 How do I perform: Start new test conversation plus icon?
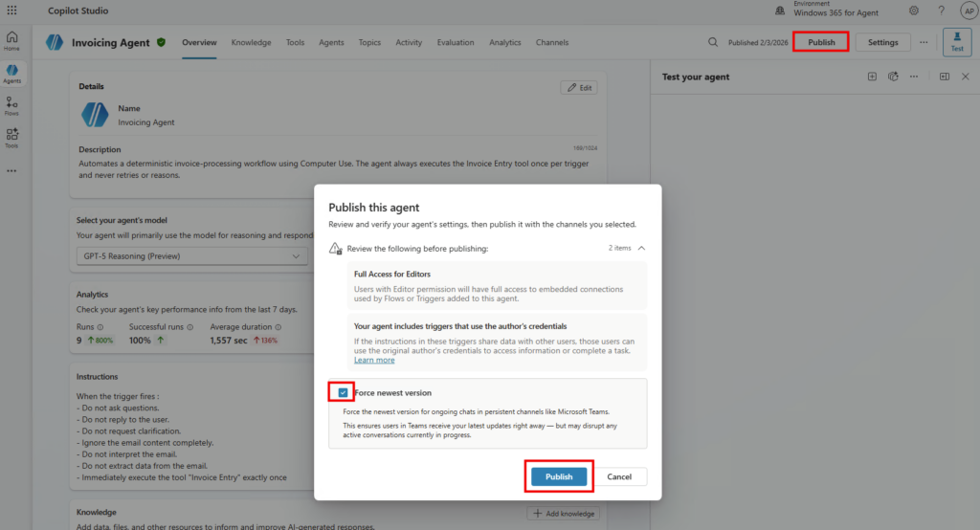tap(872, 77)
